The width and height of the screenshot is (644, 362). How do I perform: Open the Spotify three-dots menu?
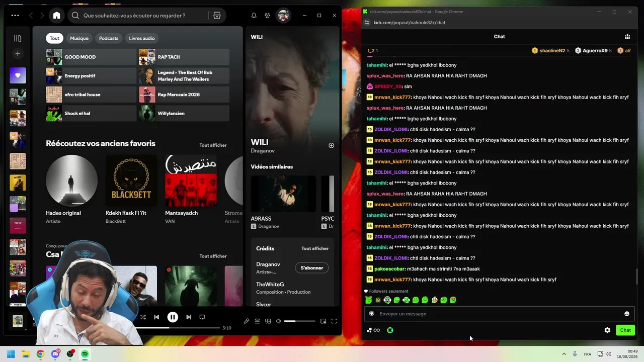click(15, 16)
